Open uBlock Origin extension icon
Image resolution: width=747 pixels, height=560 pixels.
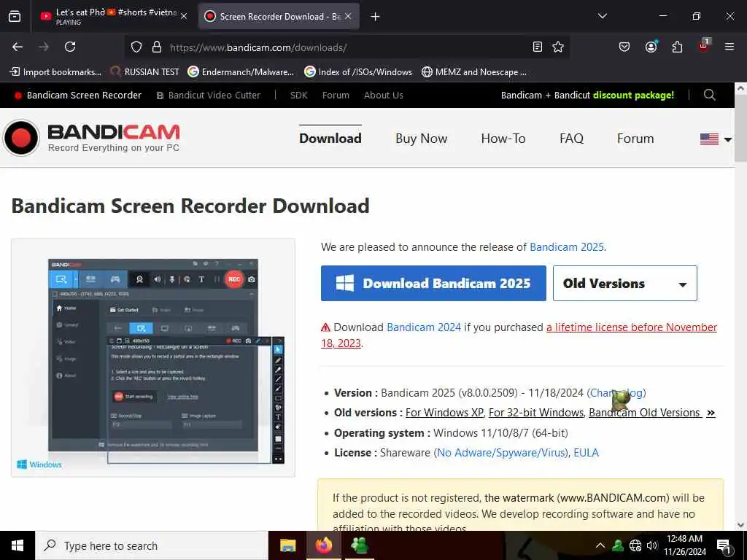pyautogui.click(x=704, y=46)
